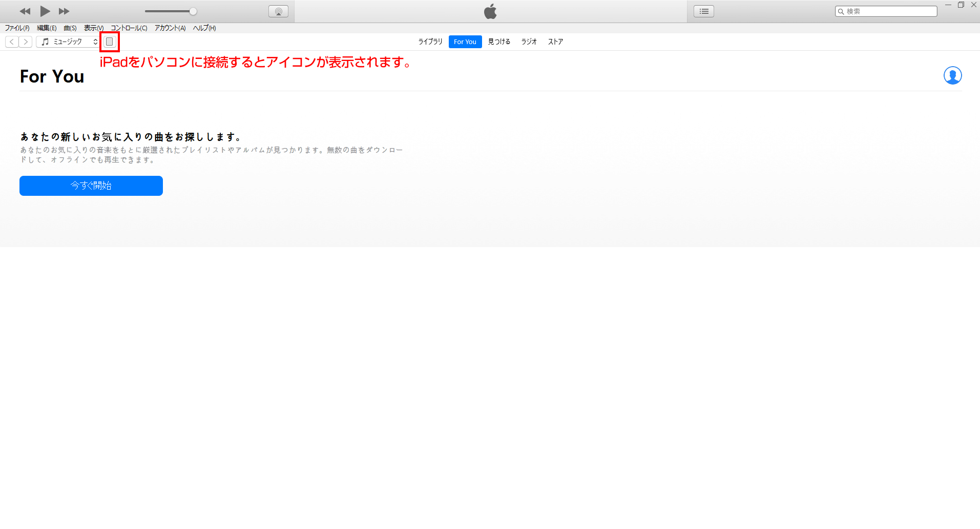Screen dimensions: 980x529
Task: Open the アカウント menu
Action: [170, 28]
